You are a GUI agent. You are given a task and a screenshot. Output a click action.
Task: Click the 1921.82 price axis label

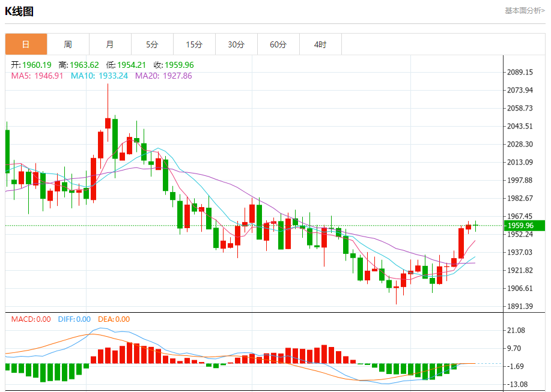520,270
